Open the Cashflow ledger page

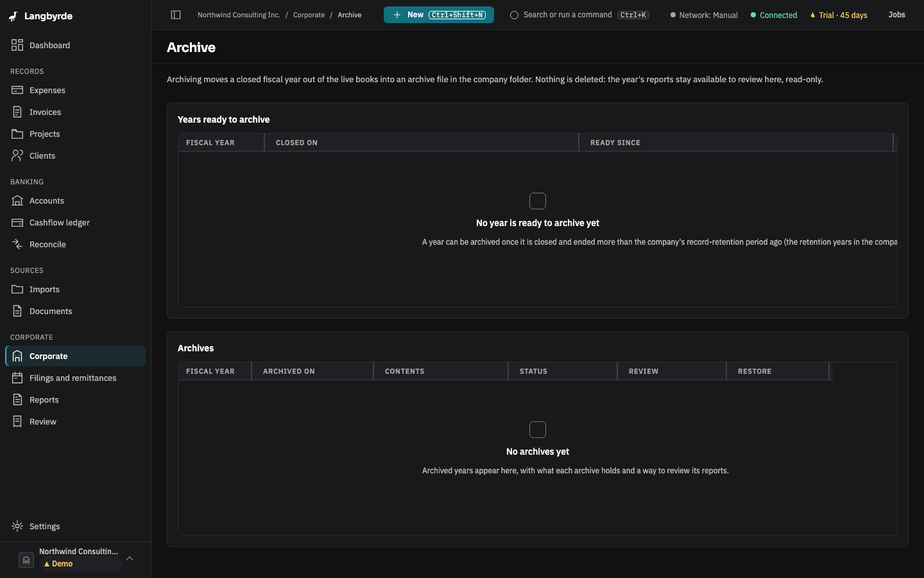76,222
